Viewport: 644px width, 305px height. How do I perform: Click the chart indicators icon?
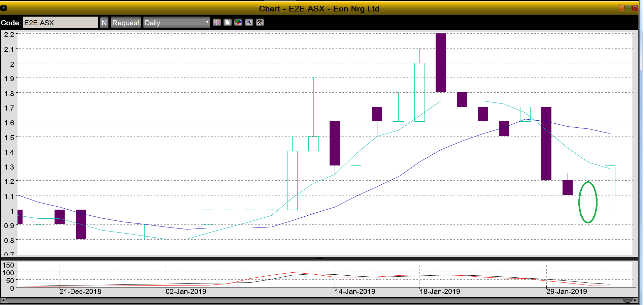217,23
